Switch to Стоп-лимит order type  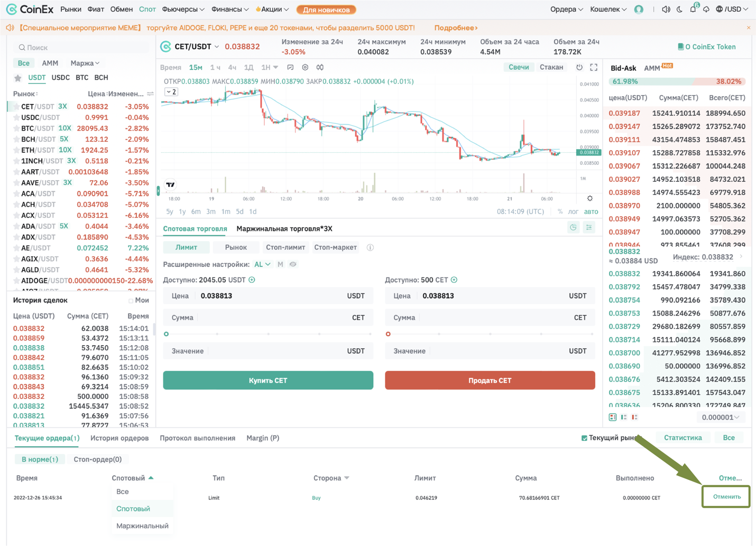[285, 247]
